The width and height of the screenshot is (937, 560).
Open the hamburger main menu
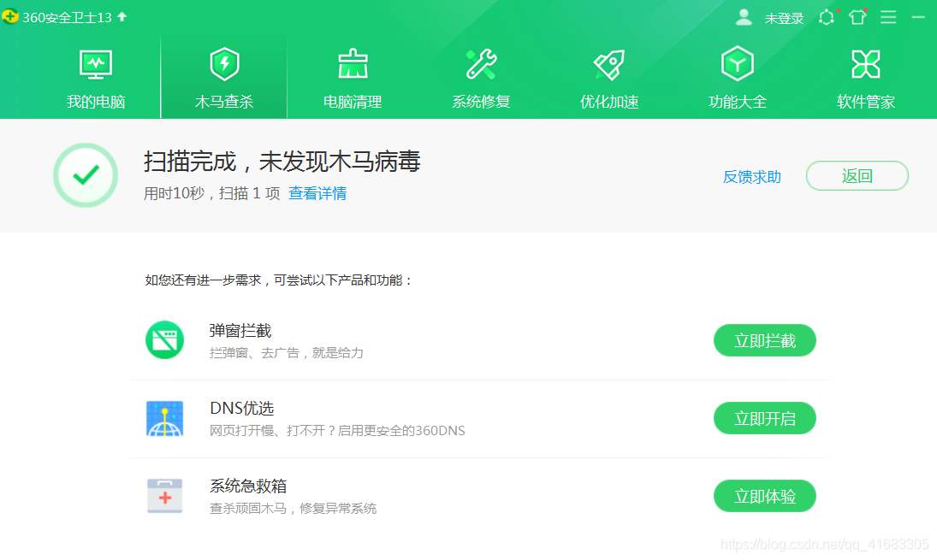[x=888, y=17]
